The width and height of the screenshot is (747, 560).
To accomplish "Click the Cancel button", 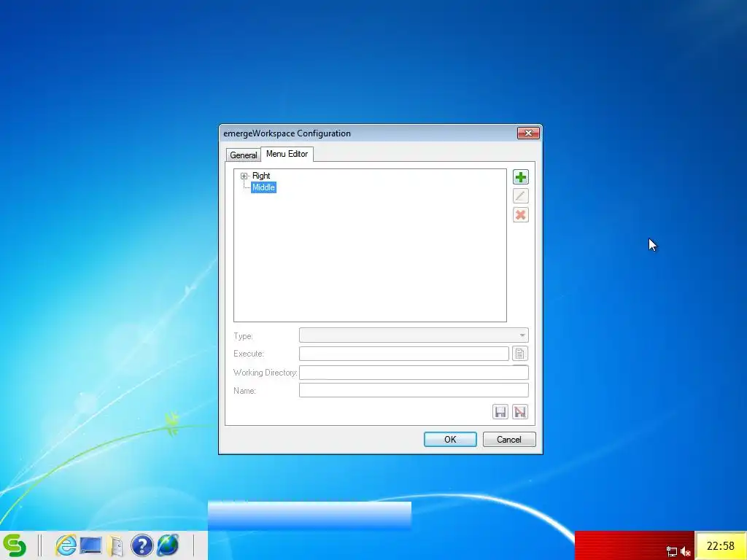I will point(509,440).
